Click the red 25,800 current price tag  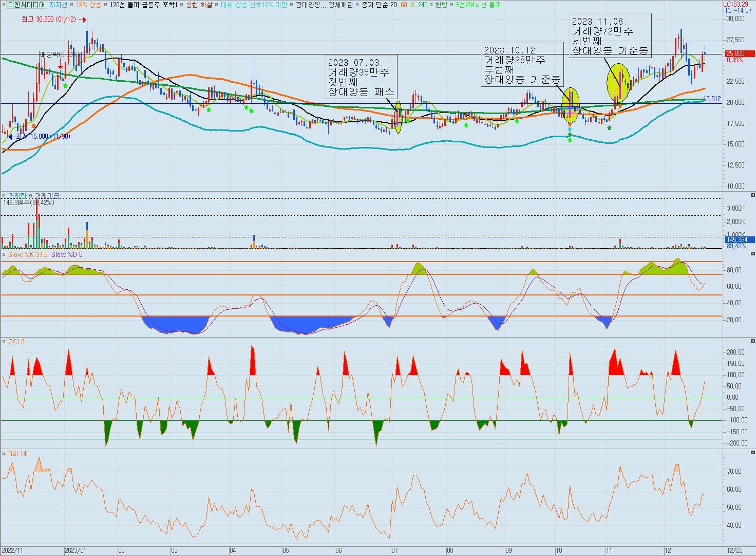(x=740, y=53)
